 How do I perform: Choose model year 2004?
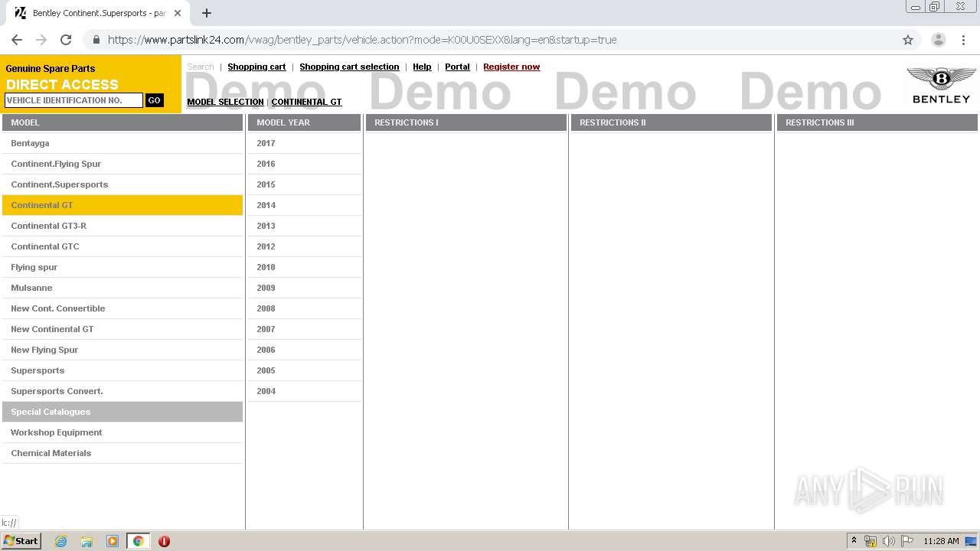pos(304,391)
